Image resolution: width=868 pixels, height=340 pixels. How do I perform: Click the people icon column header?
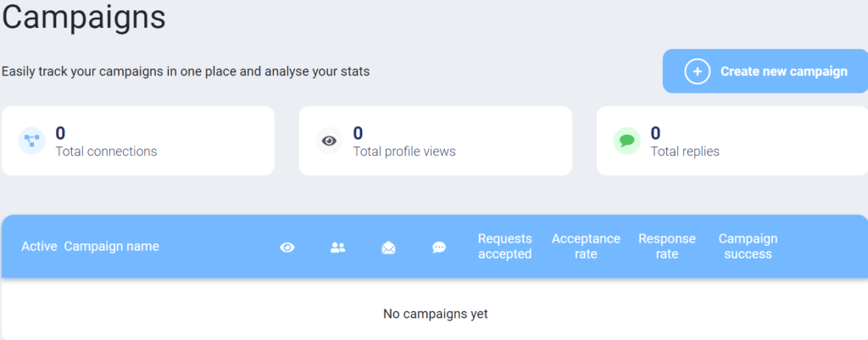(337, 248)
